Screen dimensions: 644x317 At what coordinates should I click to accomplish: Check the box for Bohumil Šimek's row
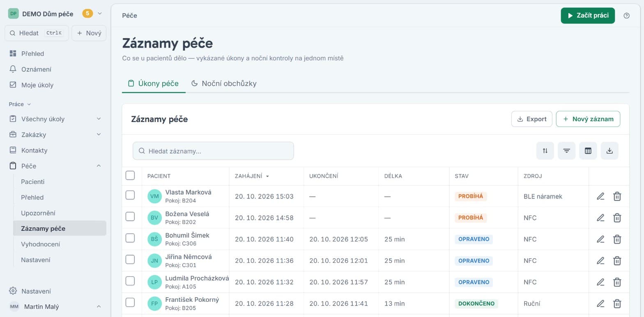(x=130, y=238)
